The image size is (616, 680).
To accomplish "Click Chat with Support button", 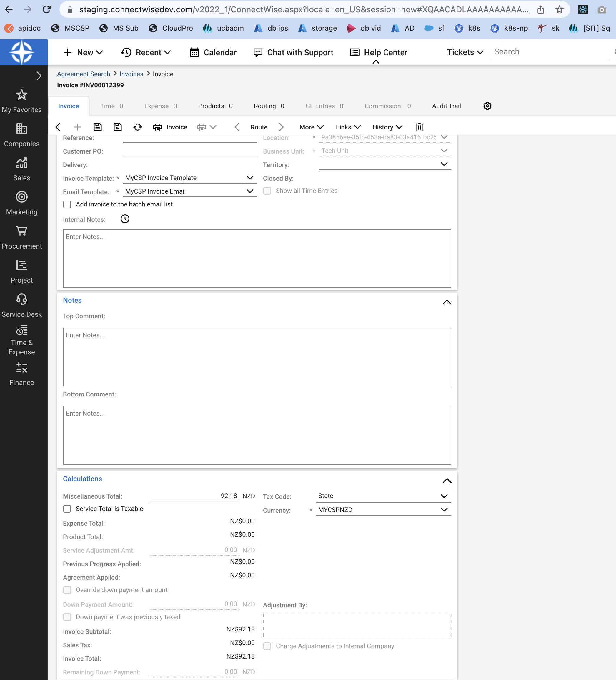I will click(293, 52).
